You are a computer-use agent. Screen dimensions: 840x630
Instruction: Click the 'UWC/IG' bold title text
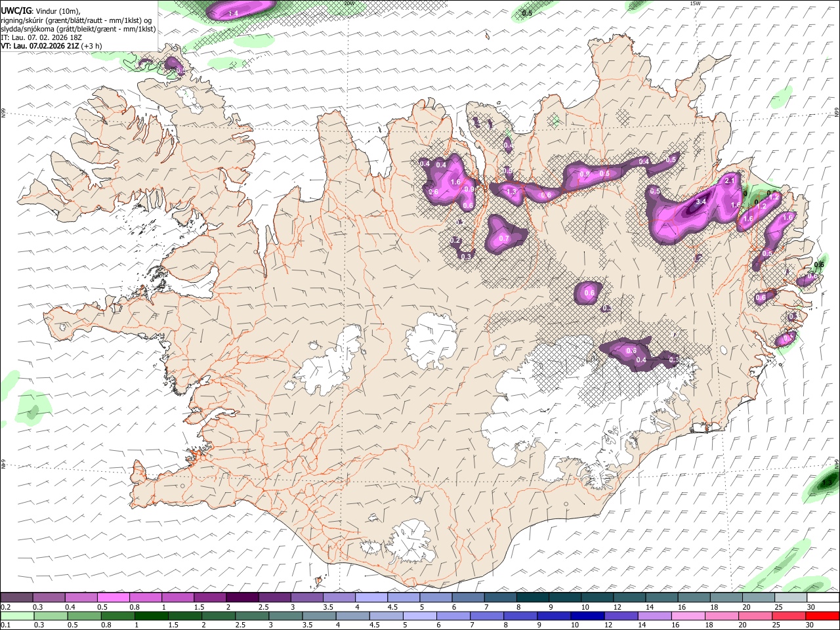(x=16, y=11)
